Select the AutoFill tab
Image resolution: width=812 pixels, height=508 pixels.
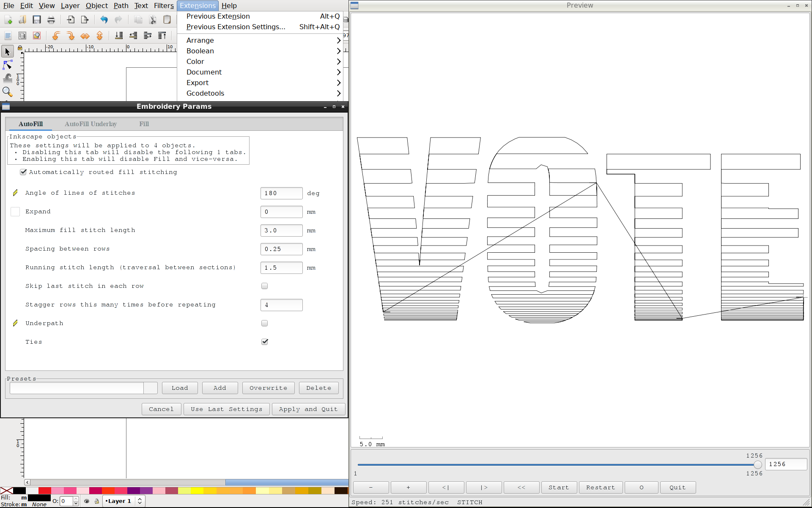(x=30, y=124)
